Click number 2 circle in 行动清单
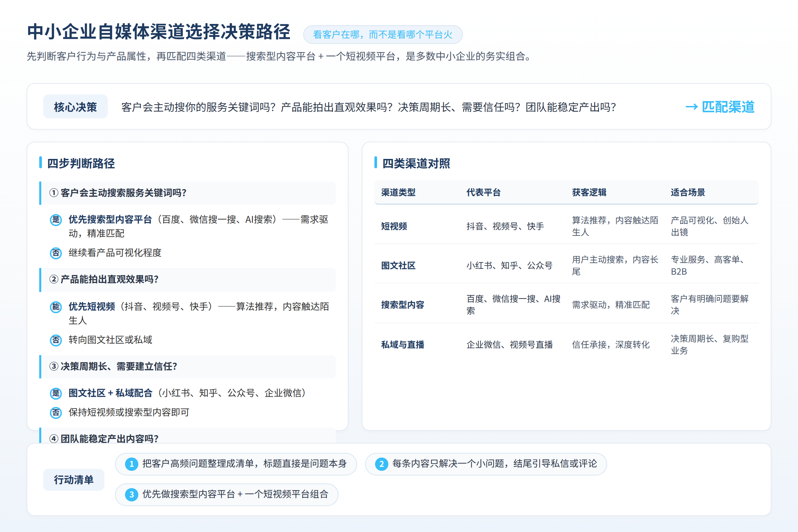798x532 pixels. click(x=382, y=464)
